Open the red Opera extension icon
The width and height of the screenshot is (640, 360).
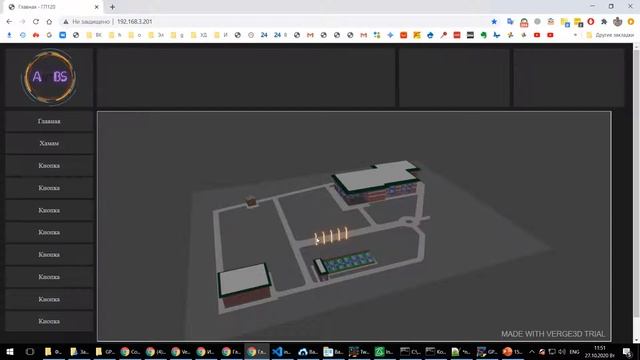[591, 22]
